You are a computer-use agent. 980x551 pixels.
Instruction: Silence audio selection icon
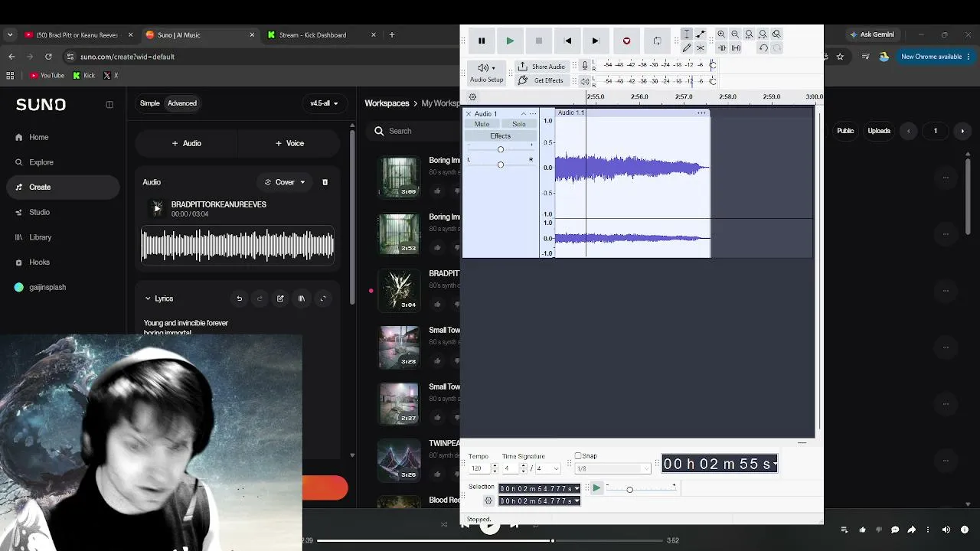pyautogui.click(x=735, y=48)
